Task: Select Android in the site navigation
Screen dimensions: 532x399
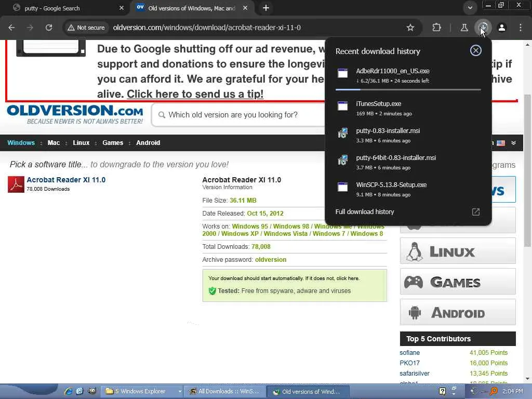Action: click(x=148, y=143)
